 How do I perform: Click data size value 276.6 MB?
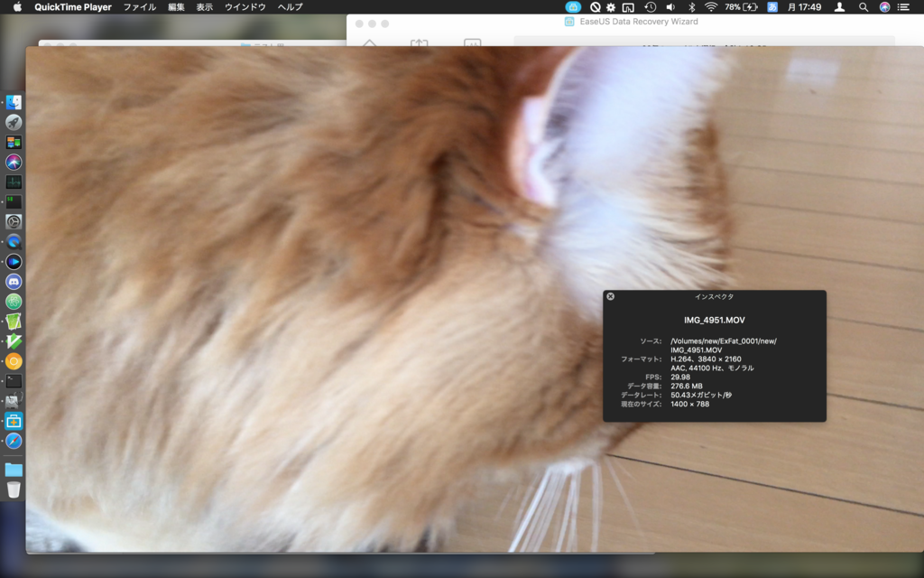(687, 386)
